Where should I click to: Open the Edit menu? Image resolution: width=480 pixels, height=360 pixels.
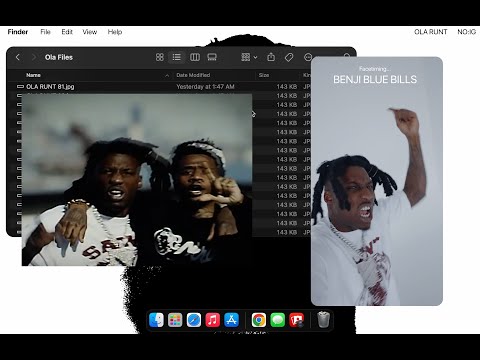67,32
